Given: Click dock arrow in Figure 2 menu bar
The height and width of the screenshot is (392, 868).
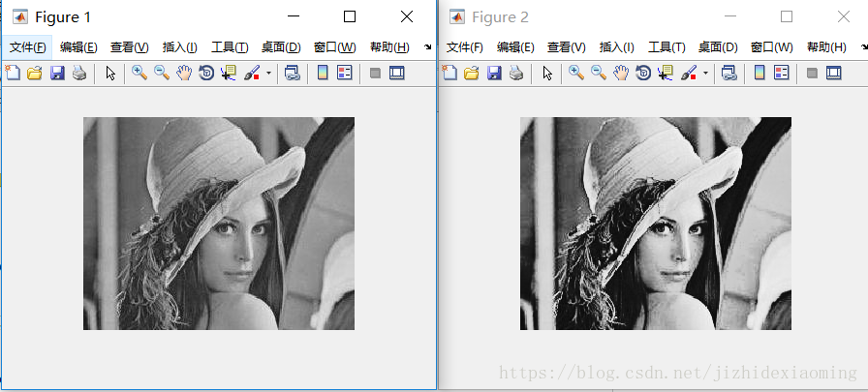Looking at the screenshot, I should [863, 47].
